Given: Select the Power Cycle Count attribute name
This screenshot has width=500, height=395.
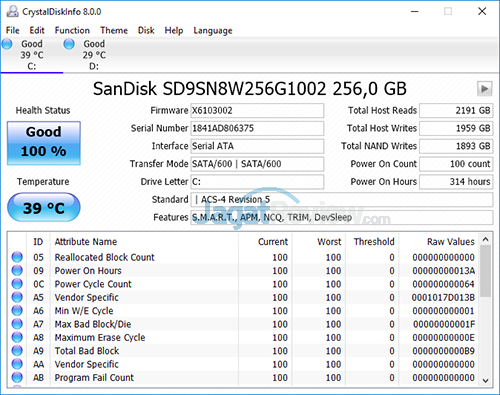Looking at the screenshot, I should point(93,284).
